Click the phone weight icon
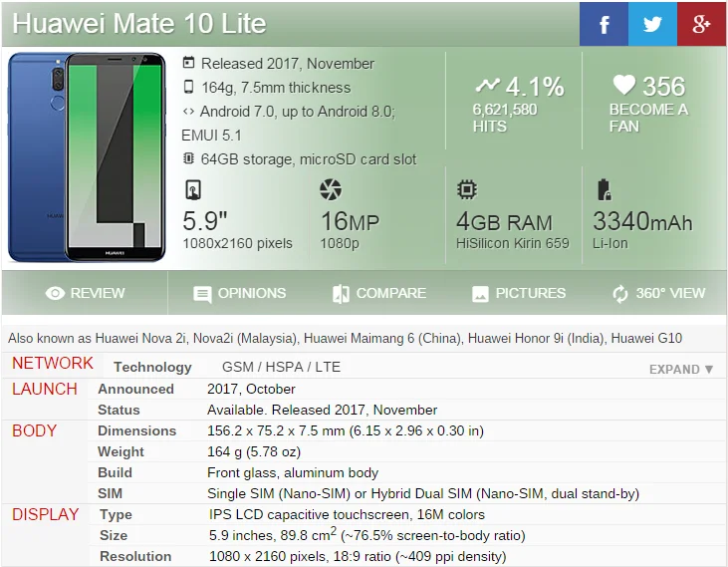 pyautogui.click(x=188, y=87)
